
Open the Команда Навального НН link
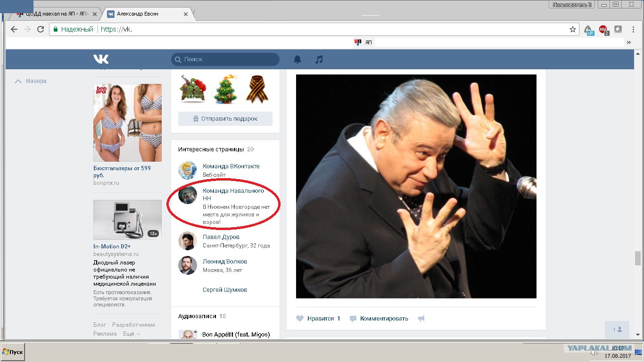click(233, 195)
